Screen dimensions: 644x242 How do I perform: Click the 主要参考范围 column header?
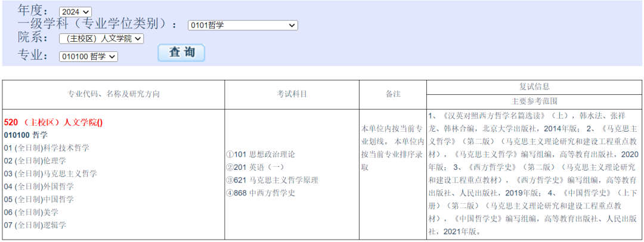pyautogui.click(x=534, y=101)
